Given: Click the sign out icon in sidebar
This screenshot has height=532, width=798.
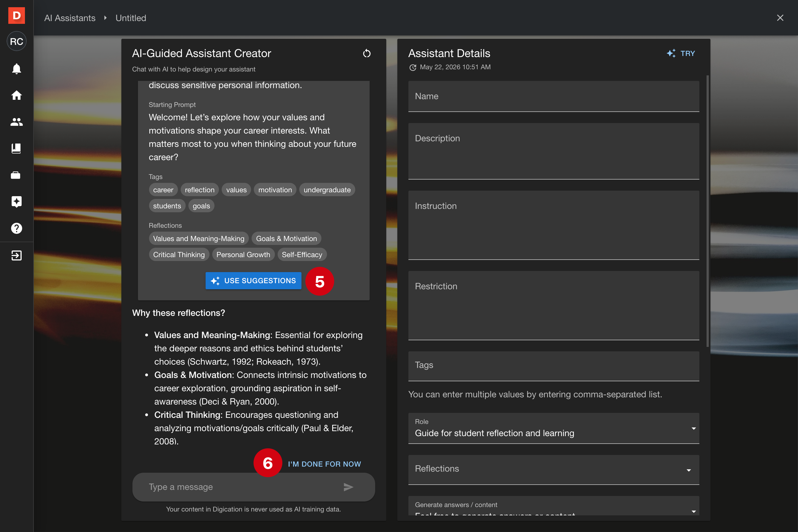Looking at the screenshot, I should [x=16, y=255].
